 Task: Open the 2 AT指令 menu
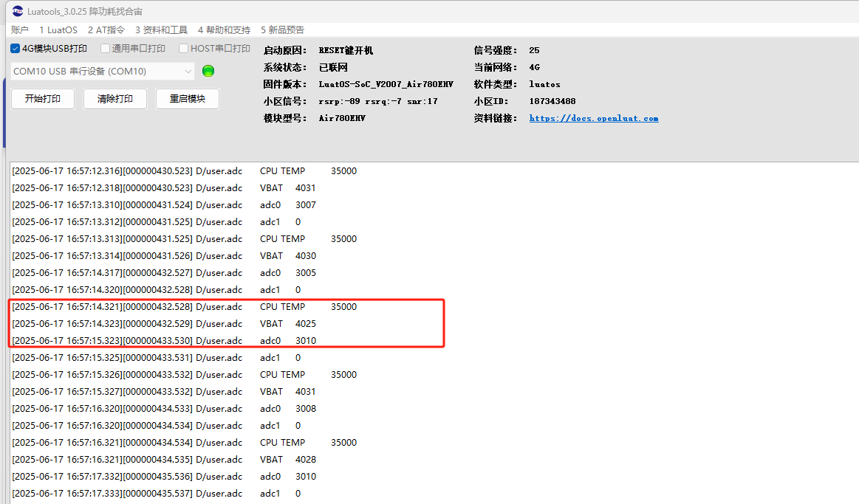coord(106,30)
